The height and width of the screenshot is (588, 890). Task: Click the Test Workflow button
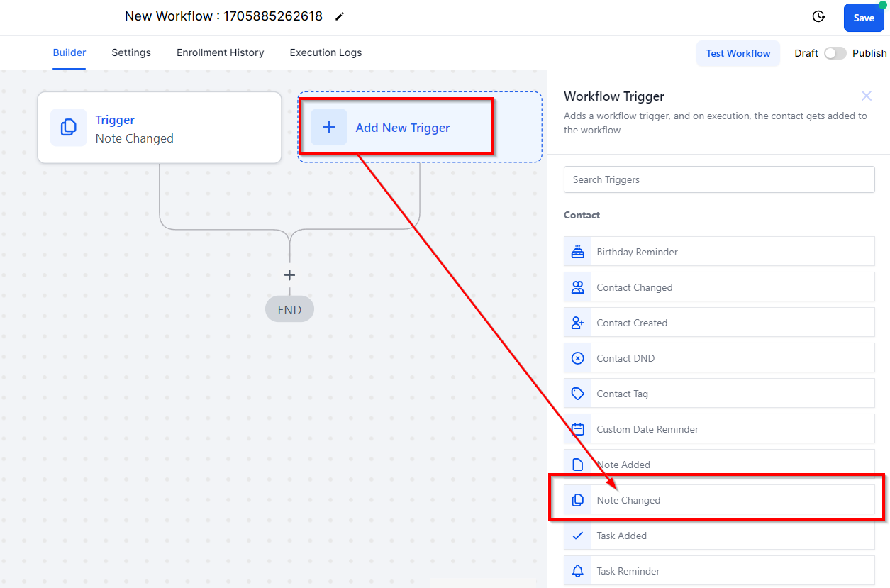click(x=738, y=53)
